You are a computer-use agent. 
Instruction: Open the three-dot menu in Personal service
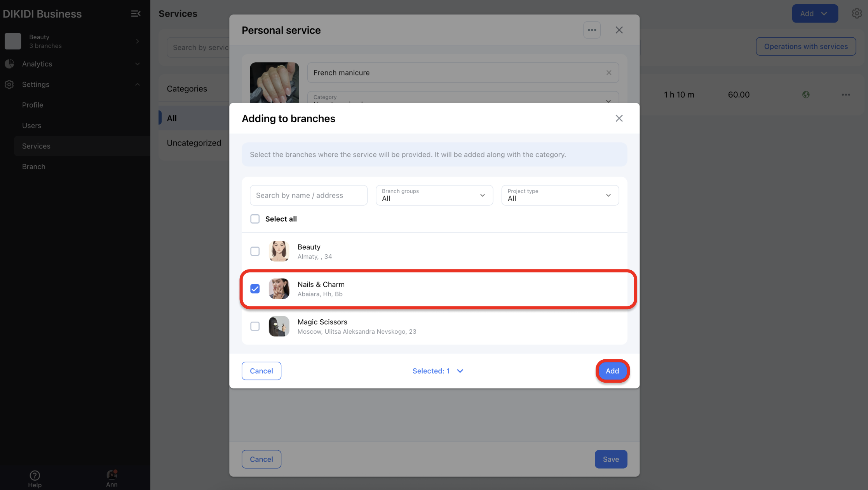592,30
